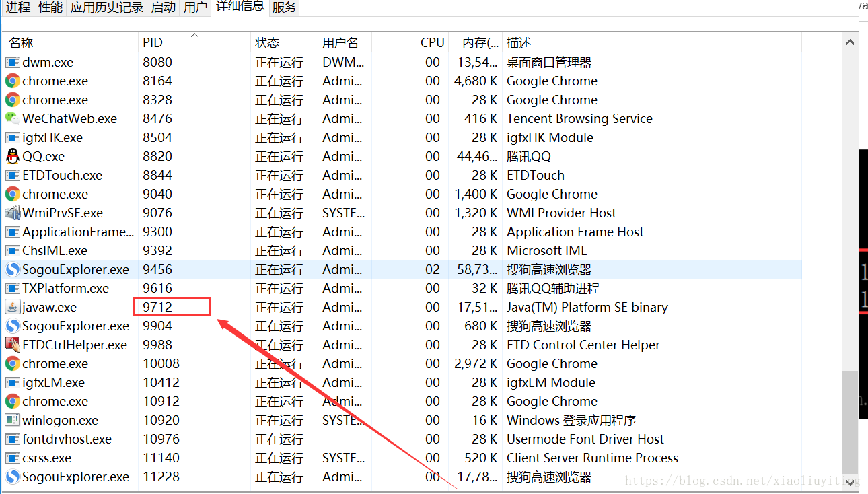Click SogouExplorer icon for PID 11228
This screenshot has width=868, height=494.
(12, 477)
